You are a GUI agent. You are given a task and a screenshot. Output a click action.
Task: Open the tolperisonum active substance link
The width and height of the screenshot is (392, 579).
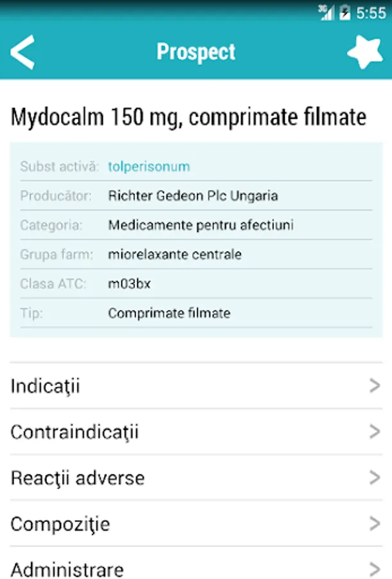point(149,167)
